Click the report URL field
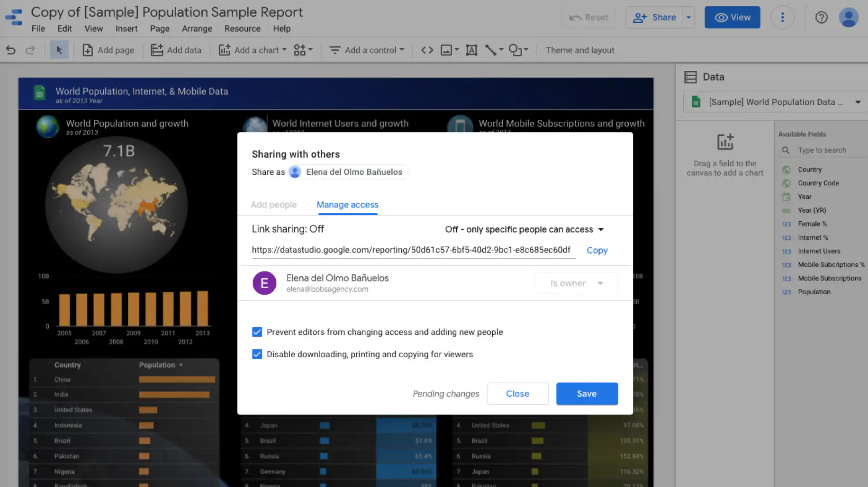 pyautogui.click(x=413, y=250)
